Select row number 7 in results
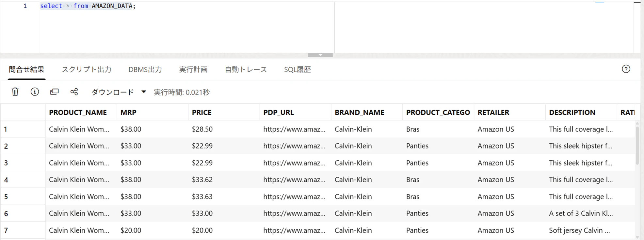 coord(23,230)
